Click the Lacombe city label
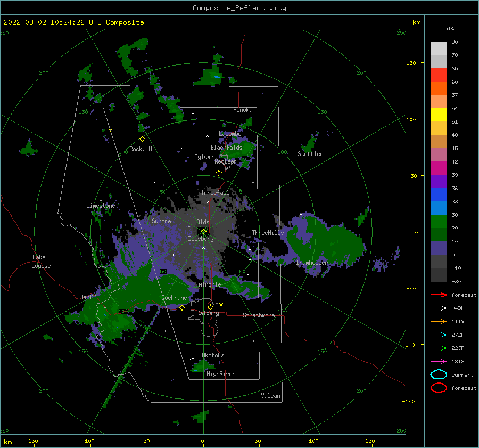Viewport: 479px width, 448px height. click(x=230, y=134)
